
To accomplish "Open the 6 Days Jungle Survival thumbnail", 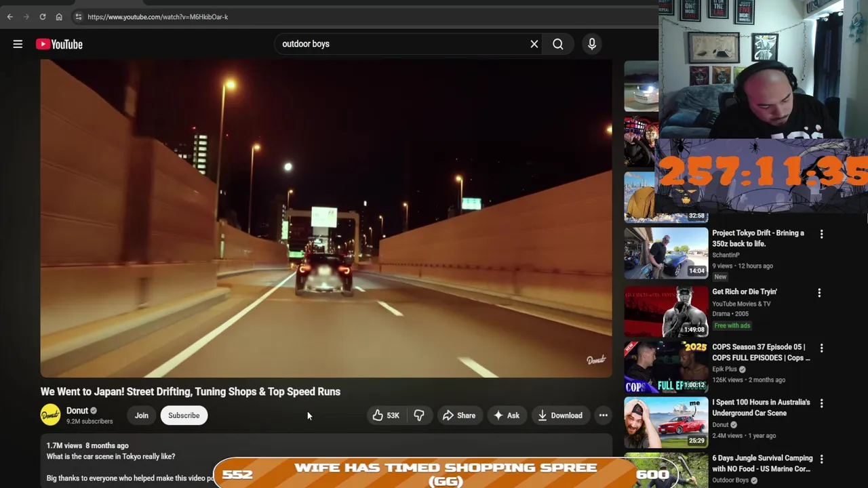I will [x=666, y=470].
